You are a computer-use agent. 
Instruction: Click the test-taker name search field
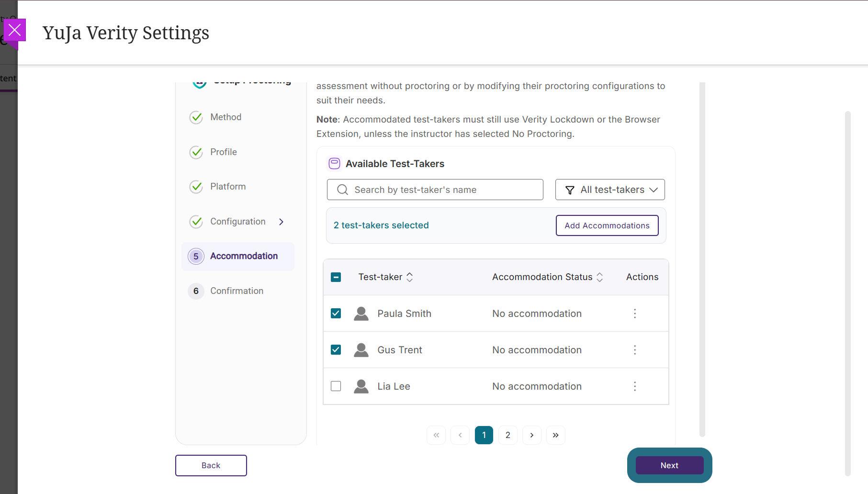click(435, 190)
